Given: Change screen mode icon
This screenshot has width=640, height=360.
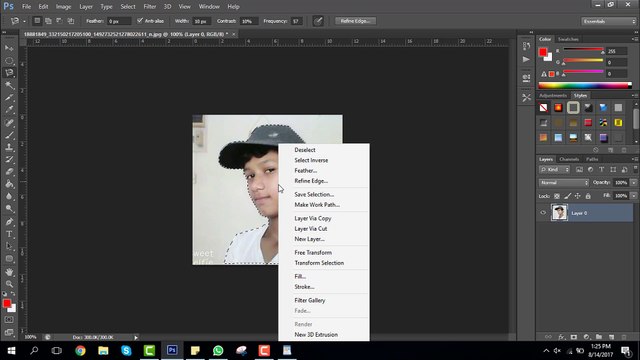Looking at the screenshot, I should [x=9, y=332].
